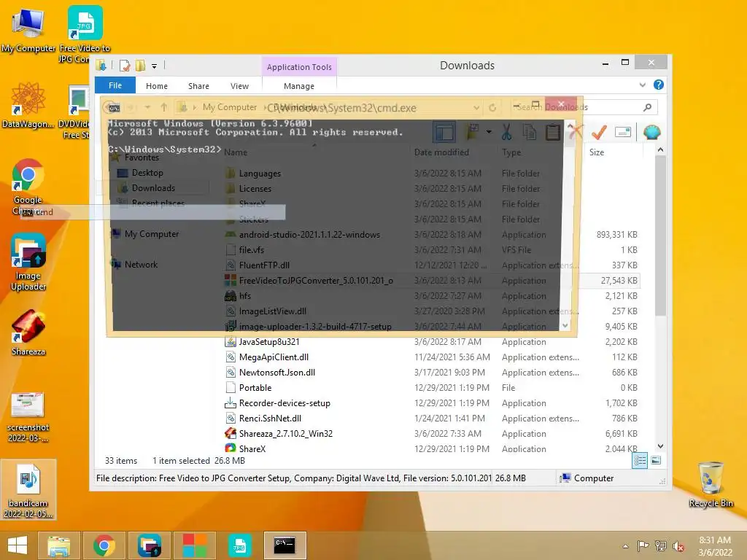Click the orange checkmark Properties icon
The width and height of the screenshot is (747, 560).
[599, 132]
